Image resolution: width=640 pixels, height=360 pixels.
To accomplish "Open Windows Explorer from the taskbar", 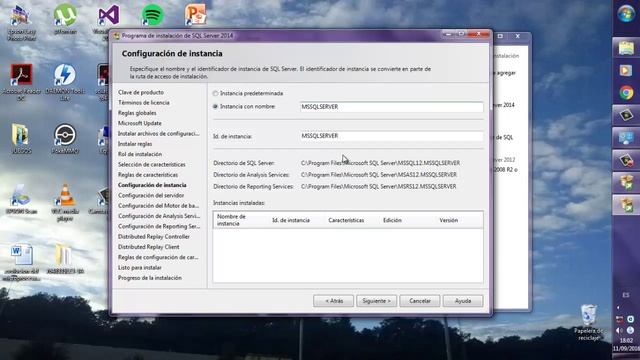I will 626,48.
